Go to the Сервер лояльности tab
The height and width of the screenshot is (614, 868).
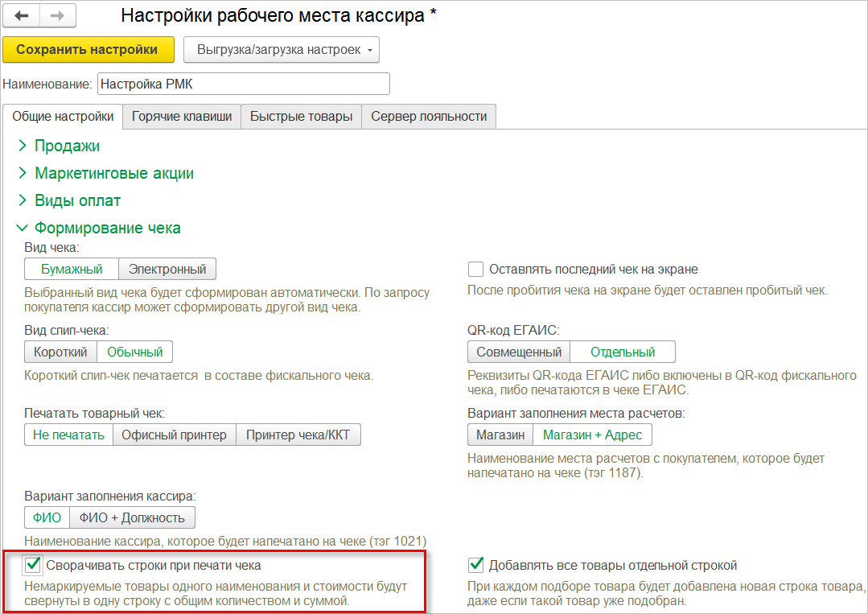(x=429, y=116)
